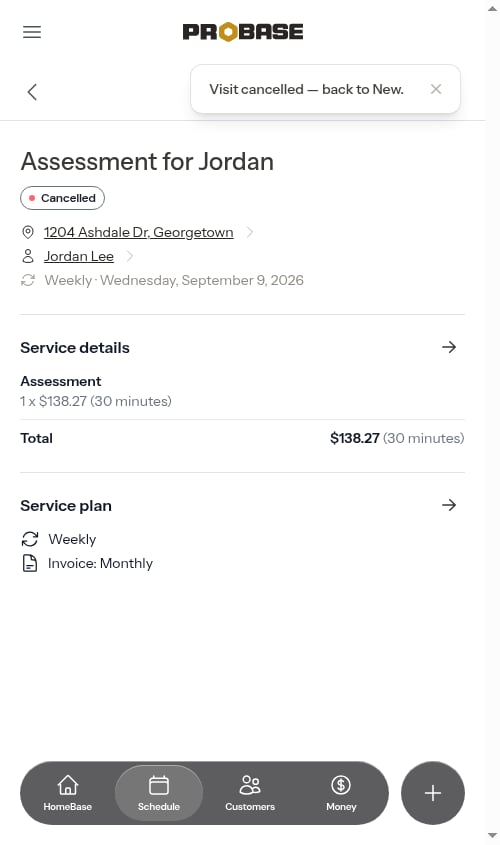Click the person icon beside Jordan Lee
500x845 pixels.
pyautogui.click(x=27, y=256)
